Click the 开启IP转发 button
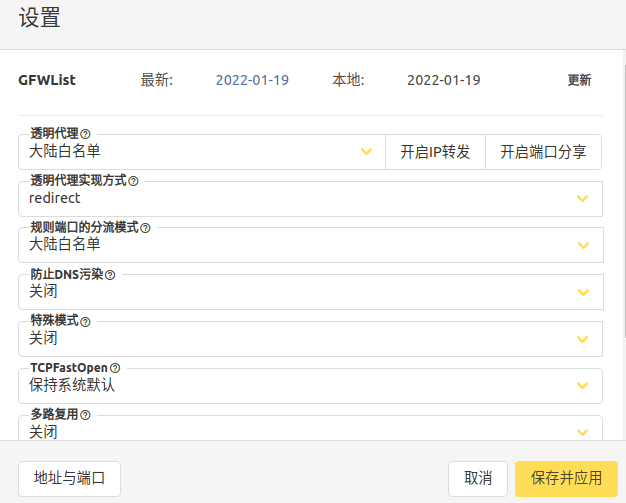The image size is (626, 503). [x=435, y=152]
